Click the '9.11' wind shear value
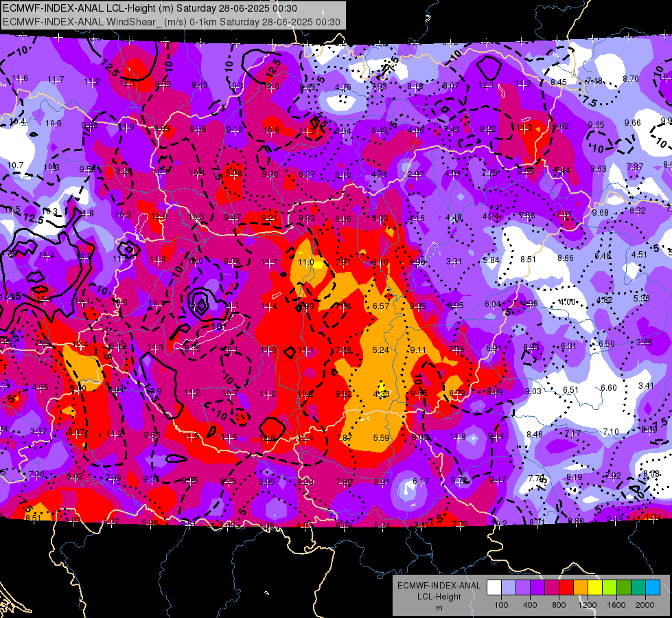This screenshot has width=672, height=618. coord(418,350)
